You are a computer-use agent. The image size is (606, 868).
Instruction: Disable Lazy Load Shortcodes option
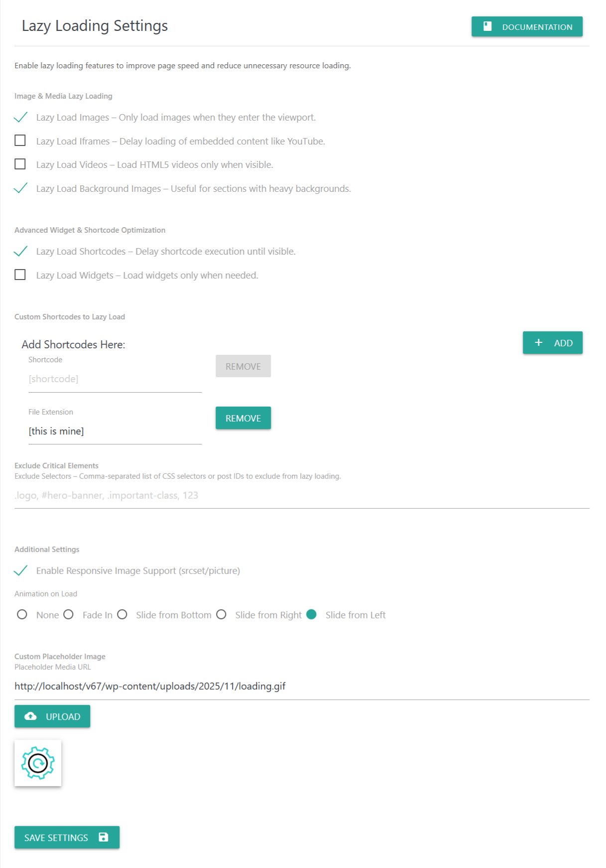click(x=20, y=252)
